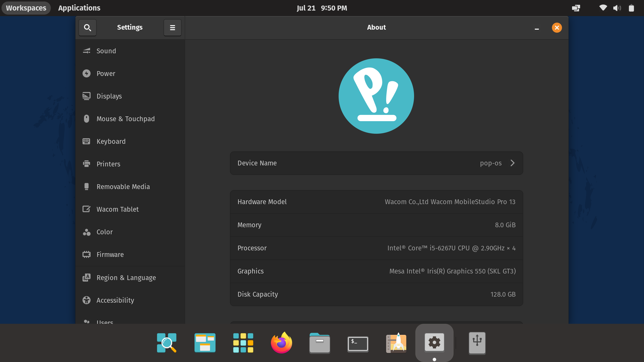Click the Hardware Model row

[x=376, y=202]
